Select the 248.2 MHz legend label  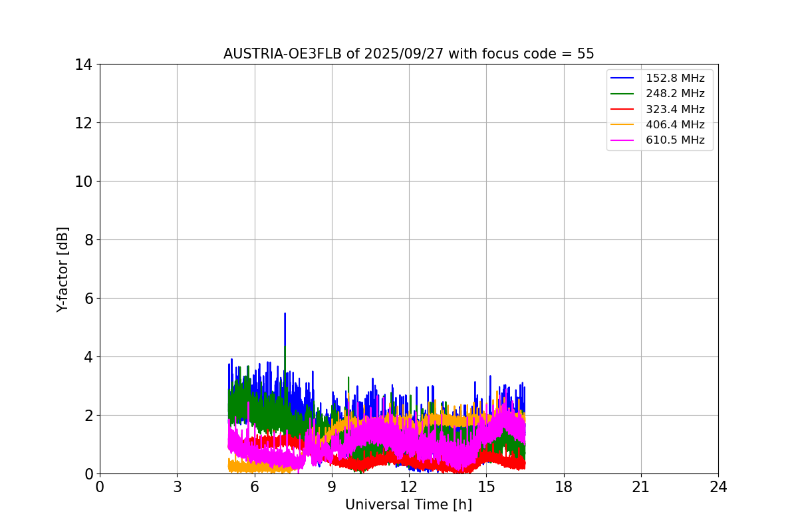[675, 94]
